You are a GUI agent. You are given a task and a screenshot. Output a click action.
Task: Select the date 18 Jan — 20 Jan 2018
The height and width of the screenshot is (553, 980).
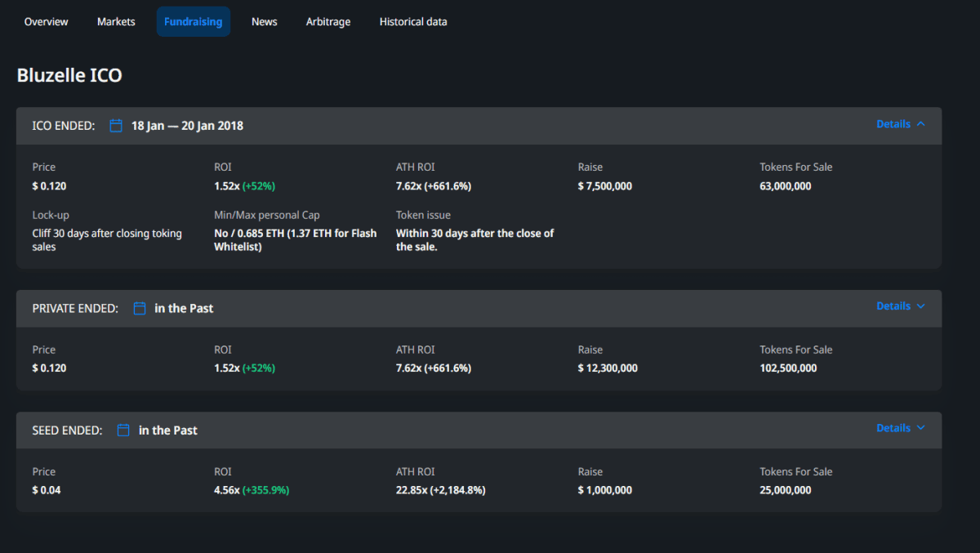pos(187,126)
